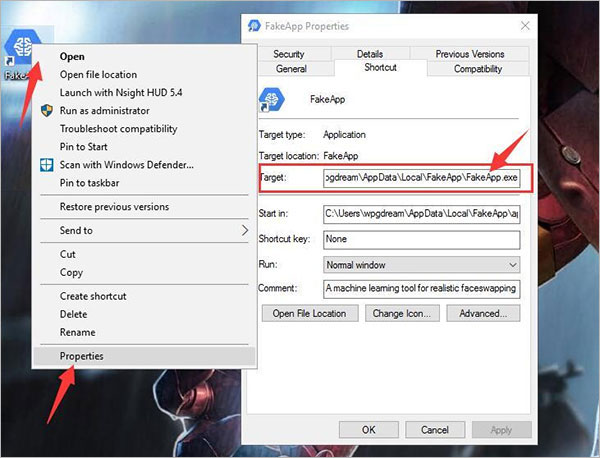Viewport: 600px width, 458px height.
Task: Click the Windows Defender shield icon
Action: (47, 165)
